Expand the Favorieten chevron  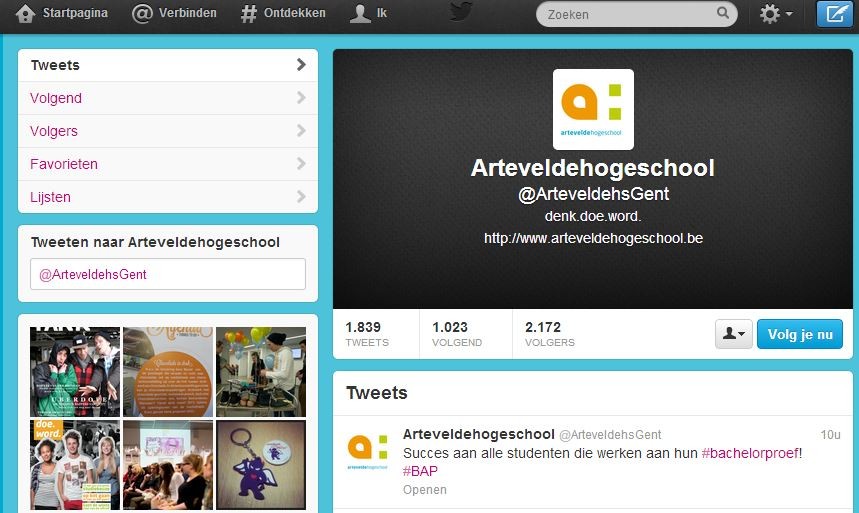coord(301,163)
